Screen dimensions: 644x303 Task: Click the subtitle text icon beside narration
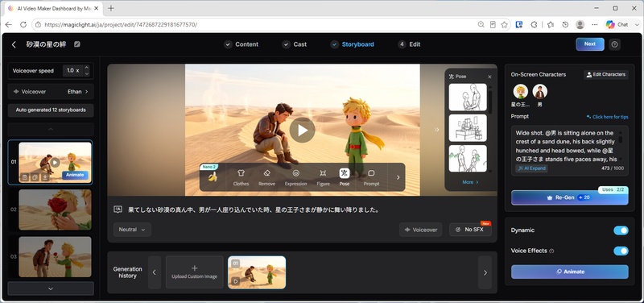click(118, 210)
